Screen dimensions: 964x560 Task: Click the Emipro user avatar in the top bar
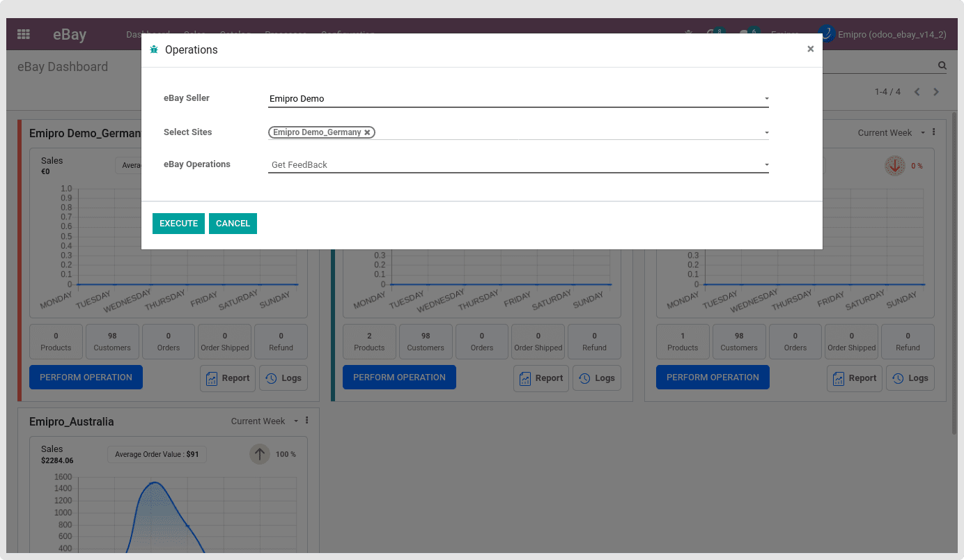826,33
